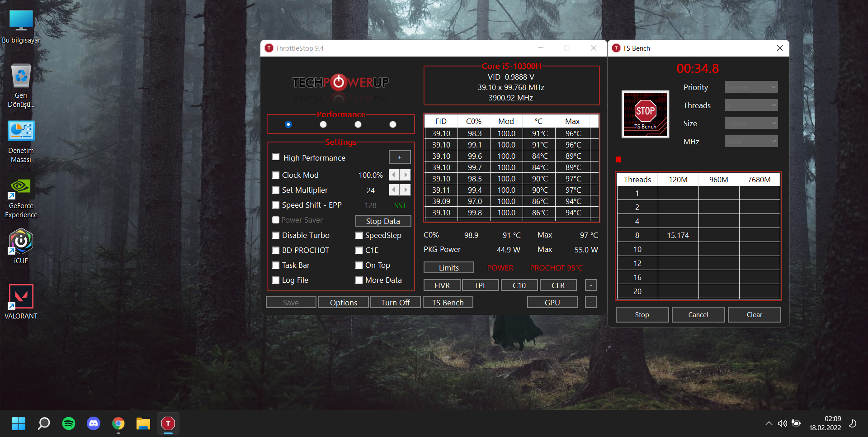Check Disable Turbo option
The width and height of the screenshot is (868, 437).
pos(276,235)
